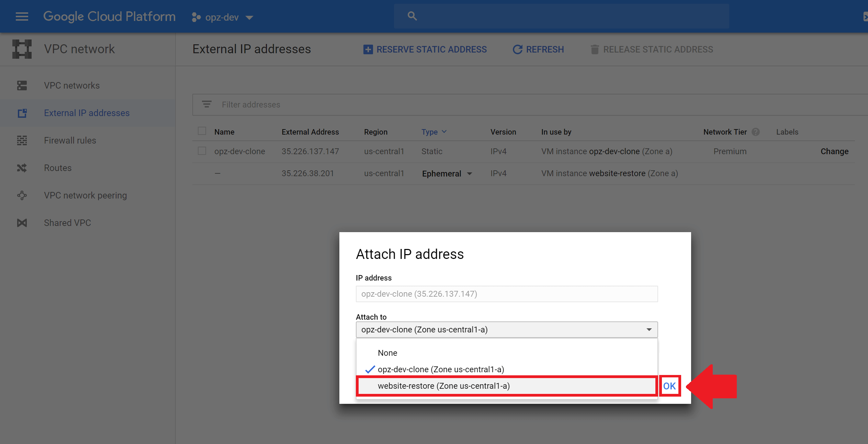Open the Attach to dropdown

coord(507,330)
